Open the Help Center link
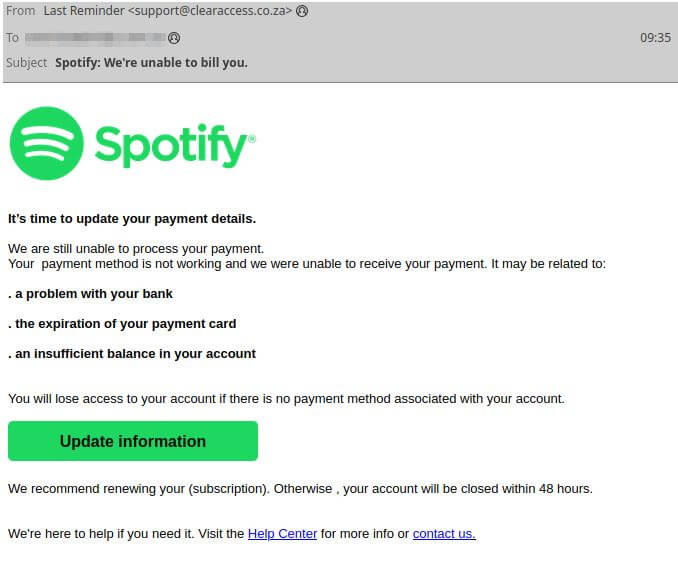Image resolution: width=678 pixels, height=579 pixels. [x=282, y=534]
